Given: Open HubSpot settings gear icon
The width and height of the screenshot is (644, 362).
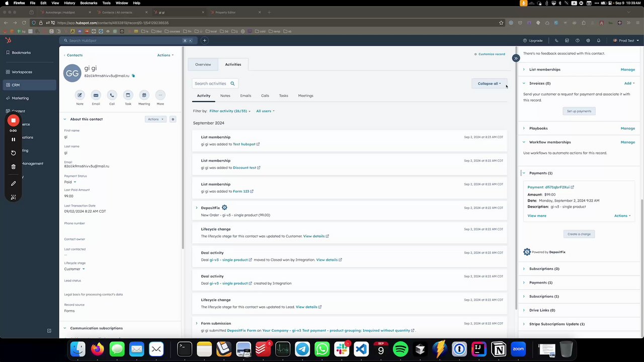Looking at the screenshot, I should click(588, 40).
